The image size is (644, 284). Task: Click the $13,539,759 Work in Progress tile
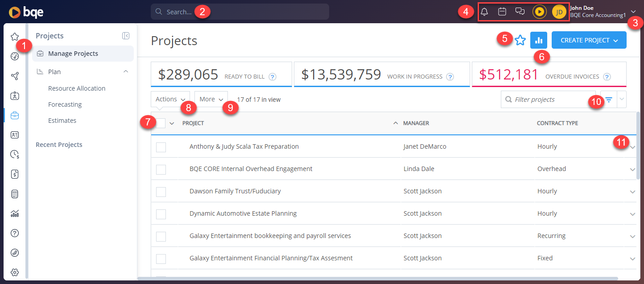(382, 74)
